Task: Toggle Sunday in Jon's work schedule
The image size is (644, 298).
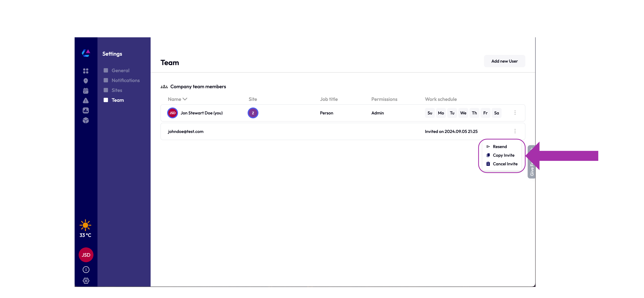Action: [430, 113]
